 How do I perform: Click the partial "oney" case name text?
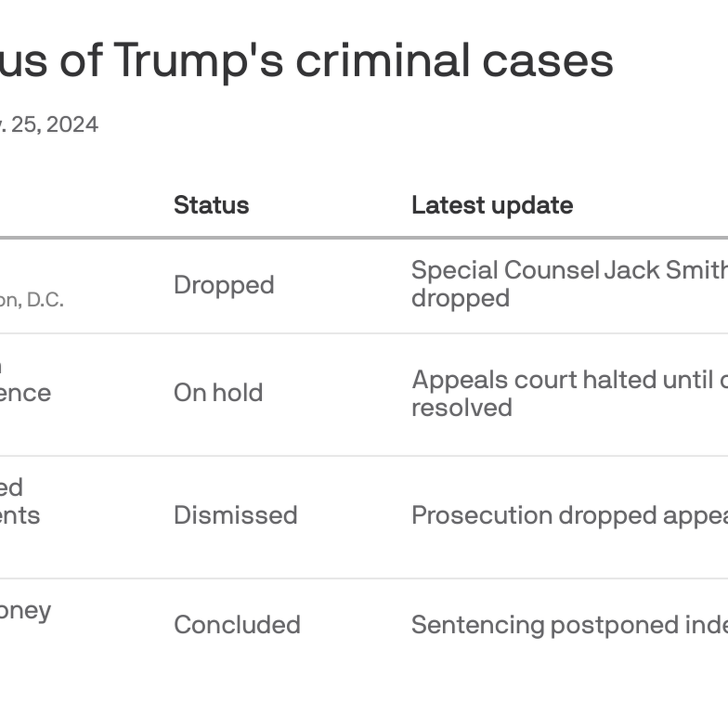point(25,611)
